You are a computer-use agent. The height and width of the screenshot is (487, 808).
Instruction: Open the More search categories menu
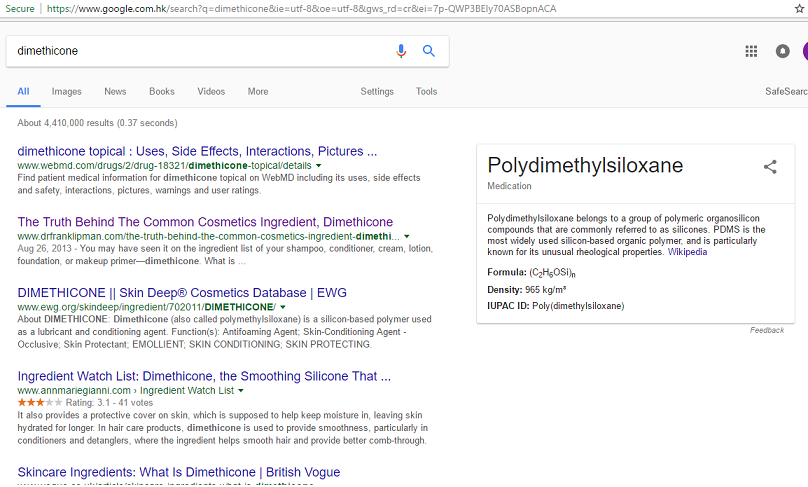click(x=258, y=92)
